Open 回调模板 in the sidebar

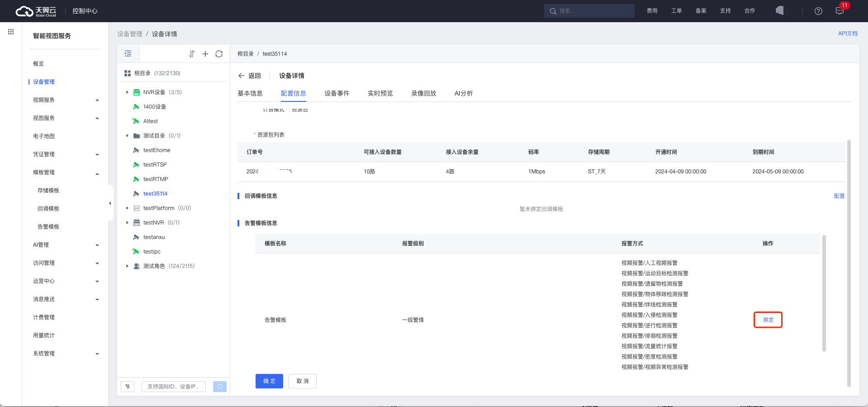pyautogui.click(x=48, y=209)
